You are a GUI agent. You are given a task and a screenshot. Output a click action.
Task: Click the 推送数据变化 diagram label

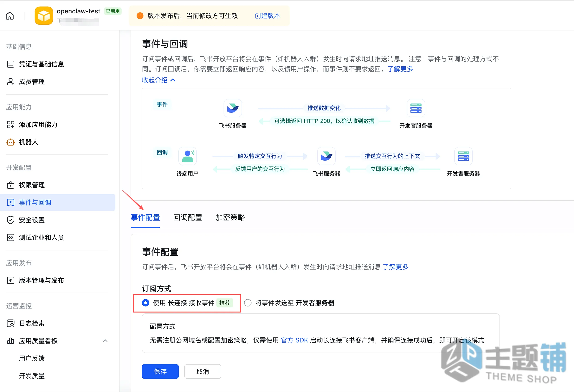(324, 108)
